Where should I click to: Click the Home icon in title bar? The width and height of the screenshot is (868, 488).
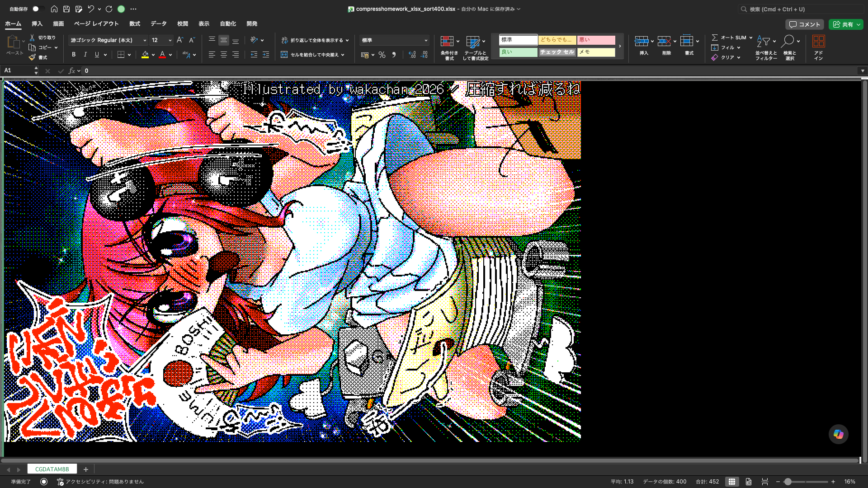coord(54,9)
